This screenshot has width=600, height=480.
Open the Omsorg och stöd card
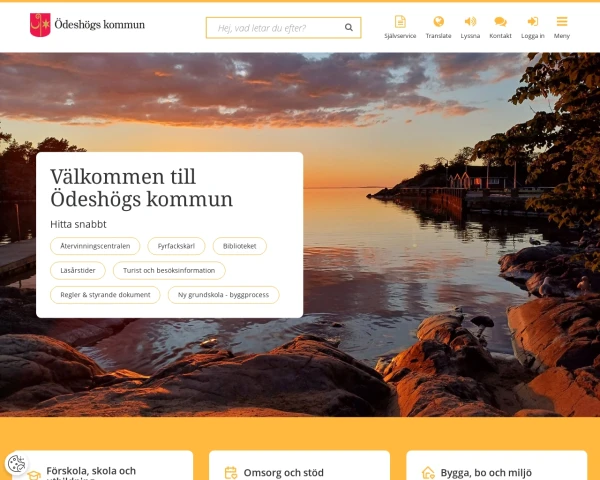(x=299, y=466)
